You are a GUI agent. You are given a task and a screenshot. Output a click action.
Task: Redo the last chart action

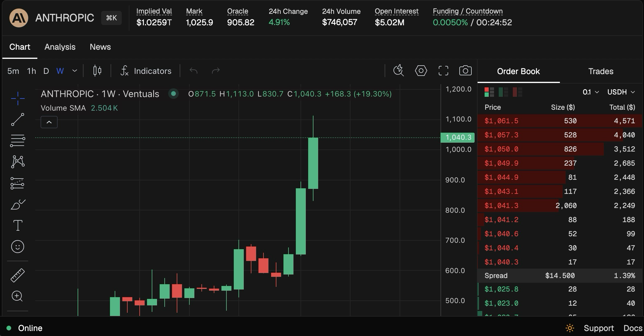click(216, 71)
